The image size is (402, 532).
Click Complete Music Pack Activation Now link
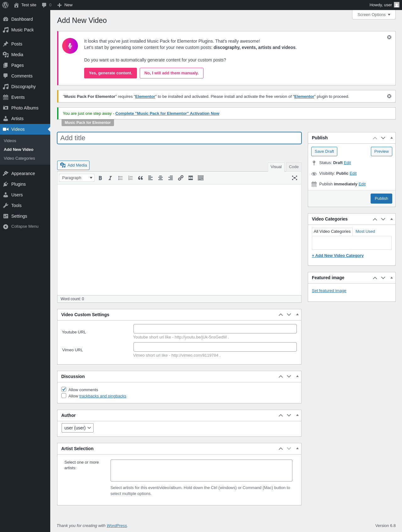(167, 114)
